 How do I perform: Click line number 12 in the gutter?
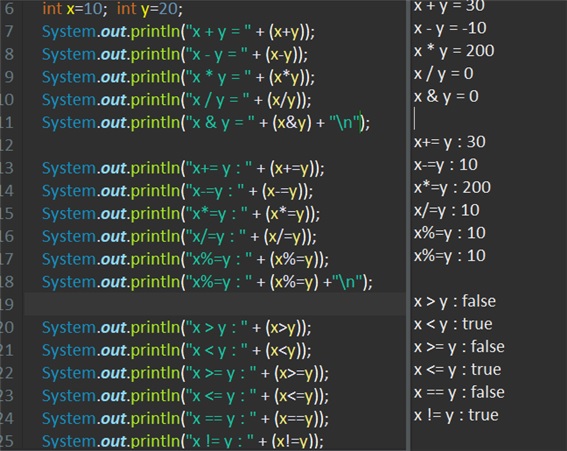pos(7,145)
